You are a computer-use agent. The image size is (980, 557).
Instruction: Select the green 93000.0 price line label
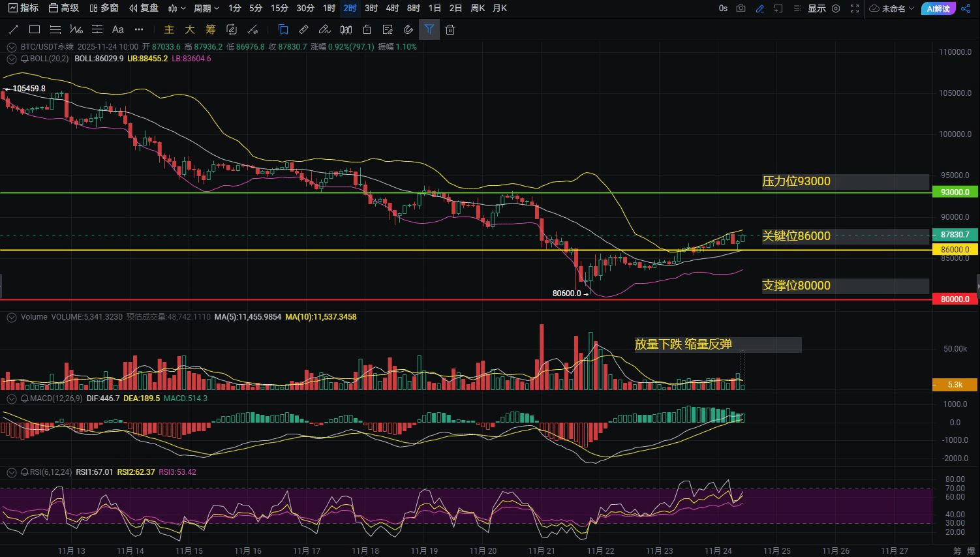(x=955, y=192)
